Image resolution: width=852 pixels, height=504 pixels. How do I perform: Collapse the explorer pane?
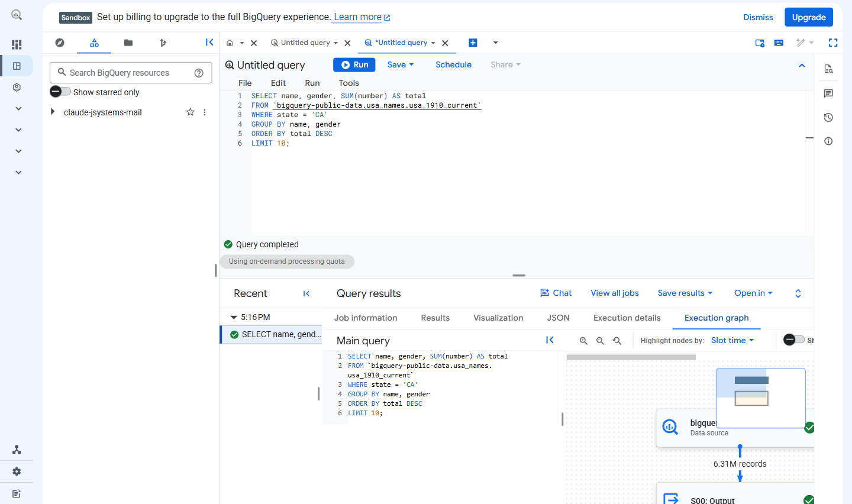pos(209,42)
